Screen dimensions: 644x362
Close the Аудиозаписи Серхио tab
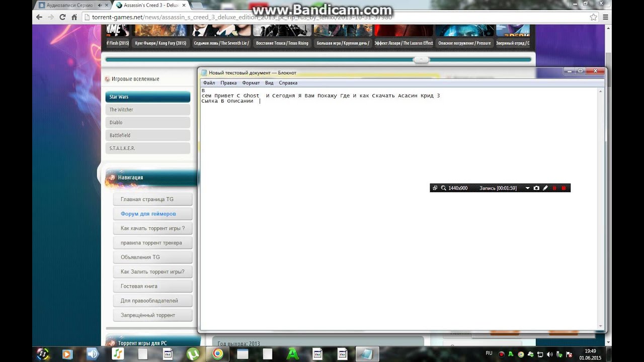pos(108,5)
